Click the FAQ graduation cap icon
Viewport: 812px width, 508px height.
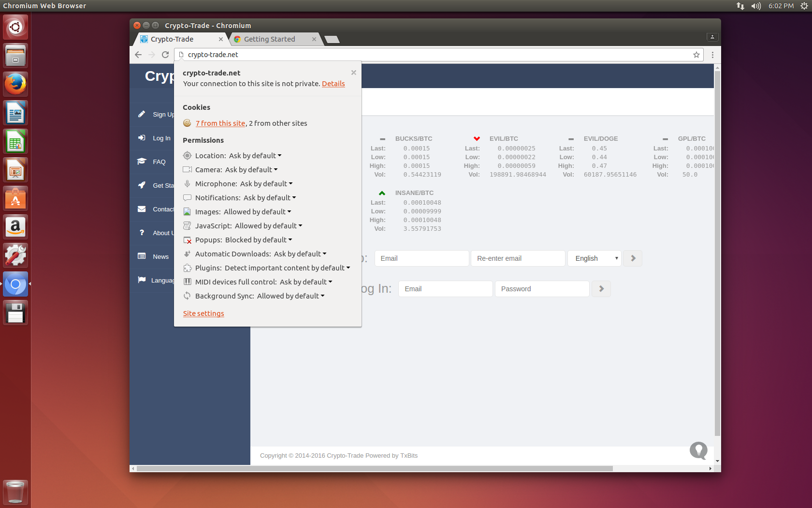click(142, 162)
